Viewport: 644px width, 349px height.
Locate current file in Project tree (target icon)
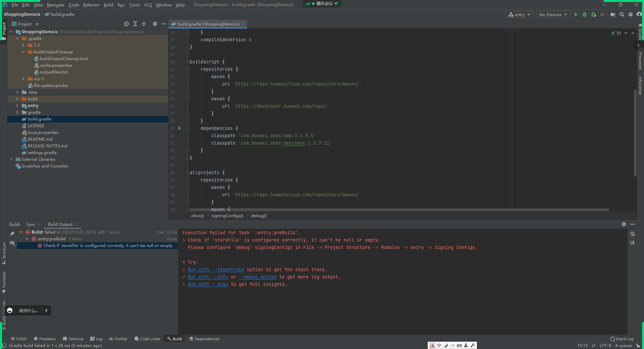click(126, 24)
